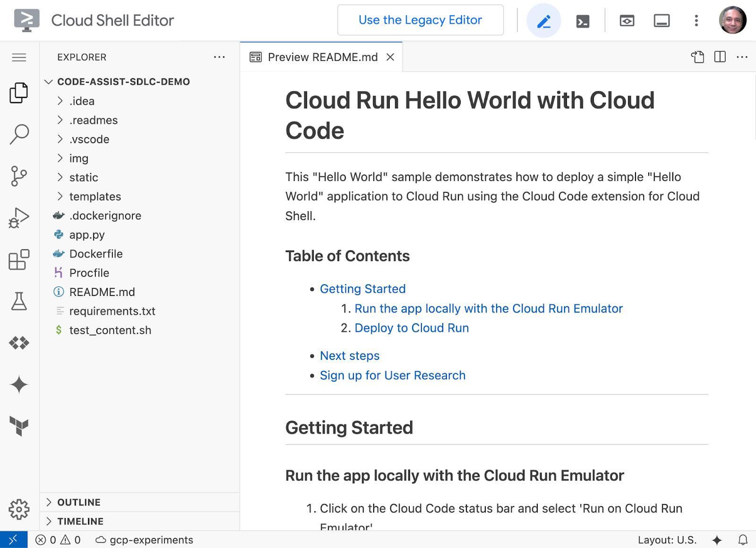Image resolution: width=756 pixels, height=548 pixels.
Task: Open app.py in the explorer
Action: (87, 235)
